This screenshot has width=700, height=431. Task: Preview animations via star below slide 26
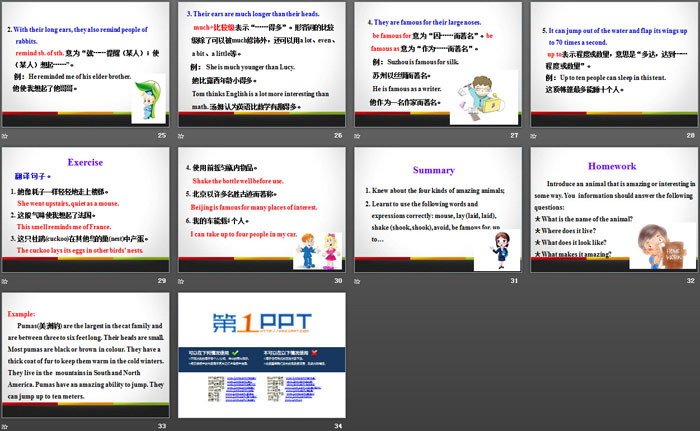coord(182,134)
